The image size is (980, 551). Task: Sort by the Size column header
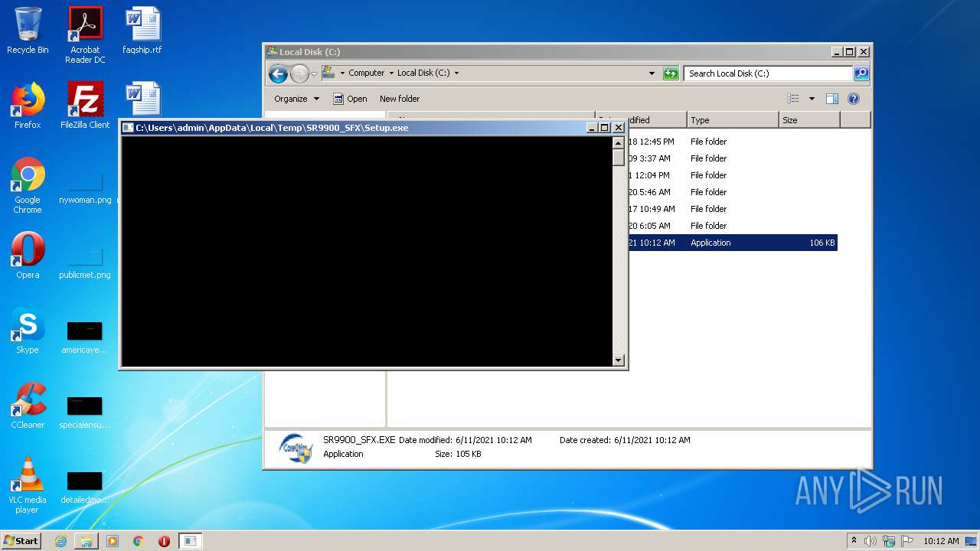click(x=809, y=120)
